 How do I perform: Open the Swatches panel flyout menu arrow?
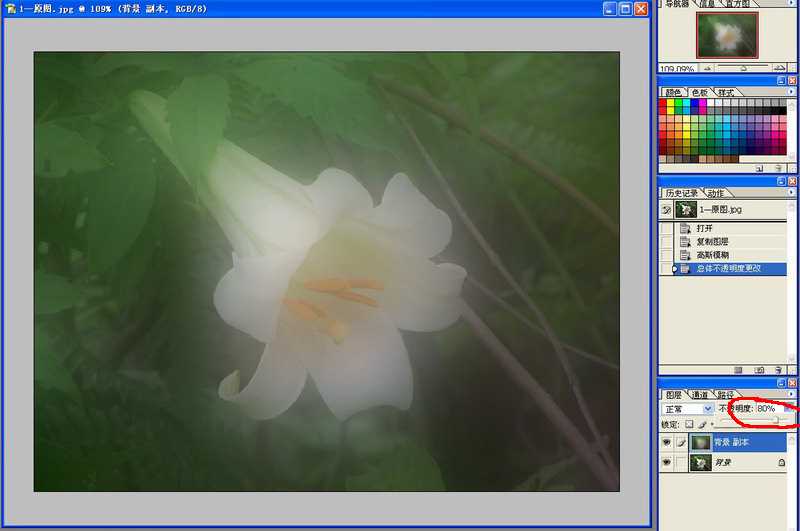click(791, 92)
